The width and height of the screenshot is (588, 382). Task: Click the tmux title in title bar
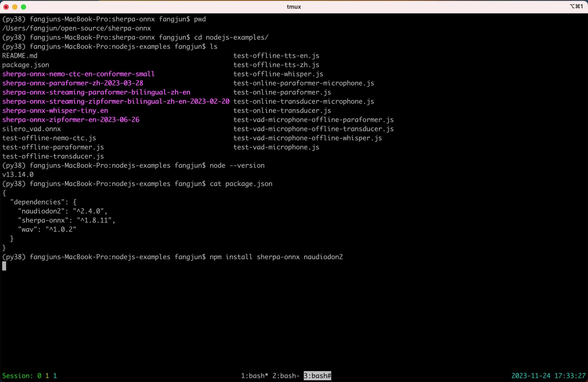pos(294,7)
